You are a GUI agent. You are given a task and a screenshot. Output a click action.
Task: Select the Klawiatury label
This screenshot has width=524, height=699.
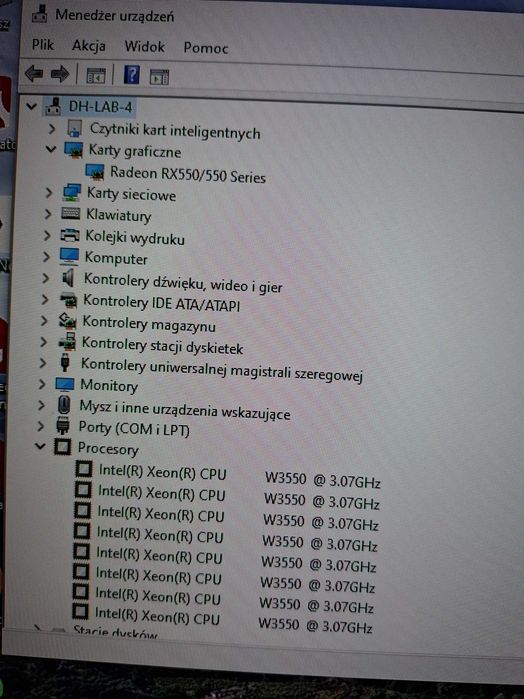(x=119, y=215)
